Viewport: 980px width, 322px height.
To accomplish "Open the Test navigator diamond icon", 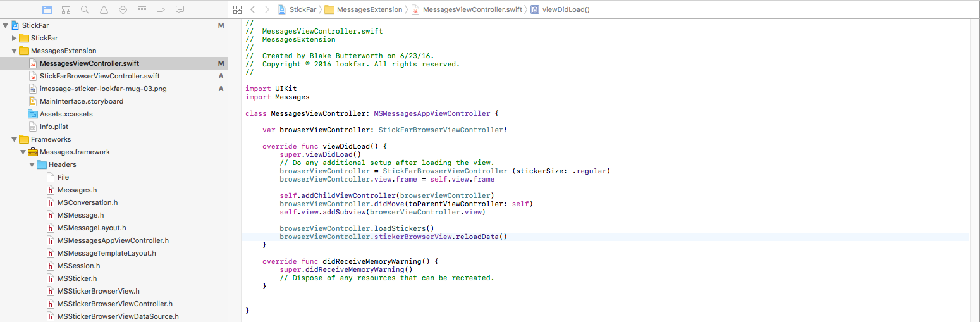I will pos(123,9).
